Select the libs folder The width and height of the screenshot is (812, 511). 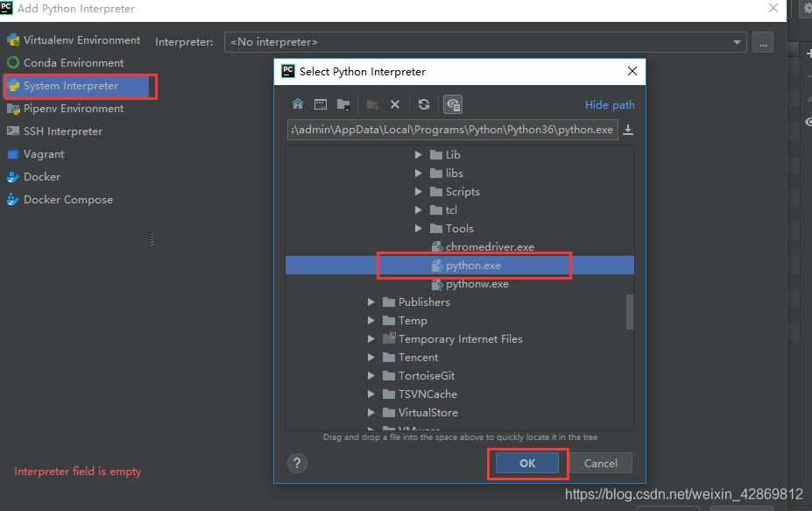click(447, 173)
